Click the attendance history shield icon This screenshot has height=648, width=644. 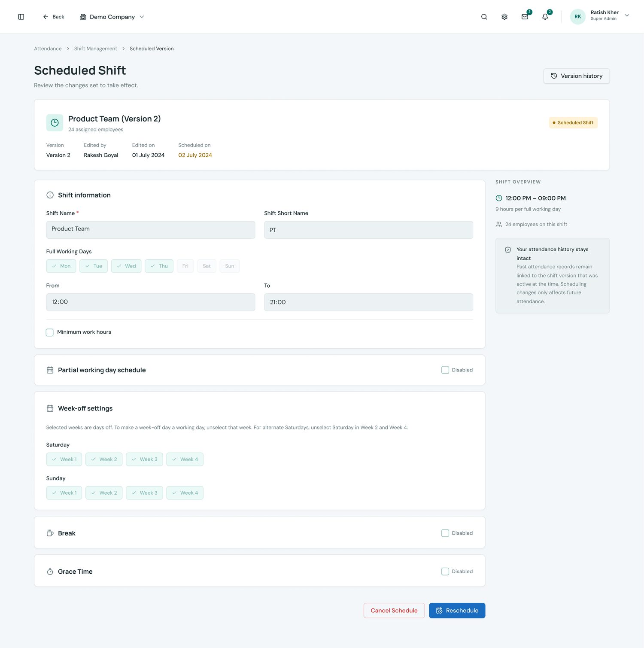508,250
